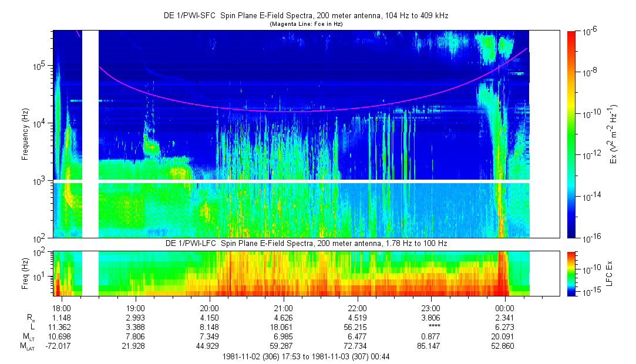Click the Freq (Hz) label of lower plot
Image resolution: width=636 pixels, height=364 pixels.
point(25,273)
